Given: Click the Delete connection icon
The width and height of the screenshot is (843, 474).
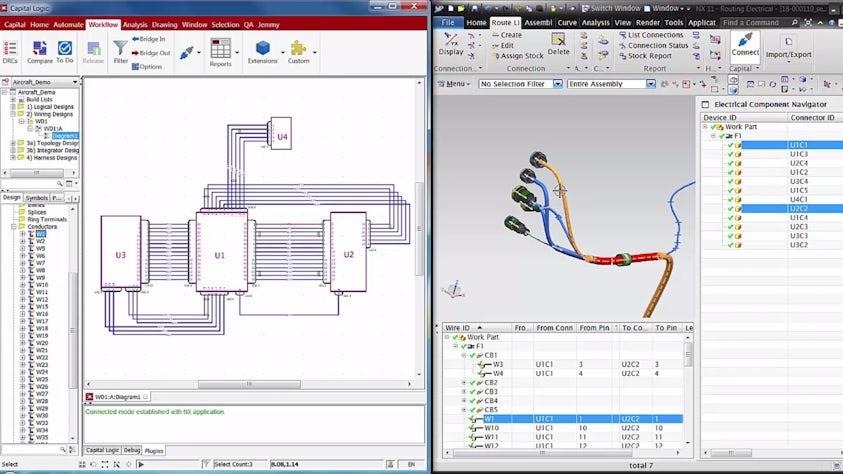Looking at the screenshot, I should click(x=558, y=42).
